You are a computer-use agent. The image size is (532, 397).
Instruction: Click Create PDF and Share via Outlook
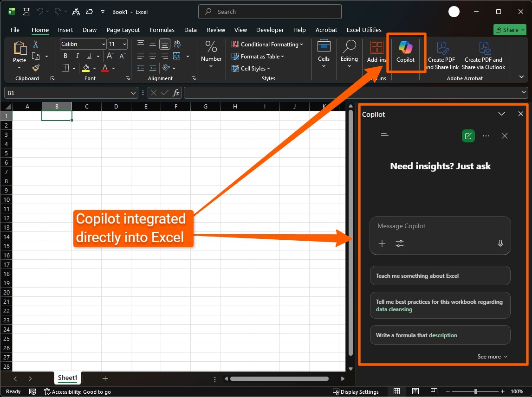(x=483, y=55)
